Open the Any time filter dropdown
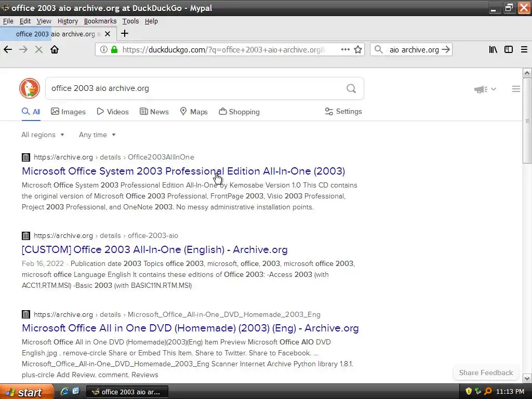The width and height of the screenshot is (532, 399). pyautogui.click(x=97, y=135)
